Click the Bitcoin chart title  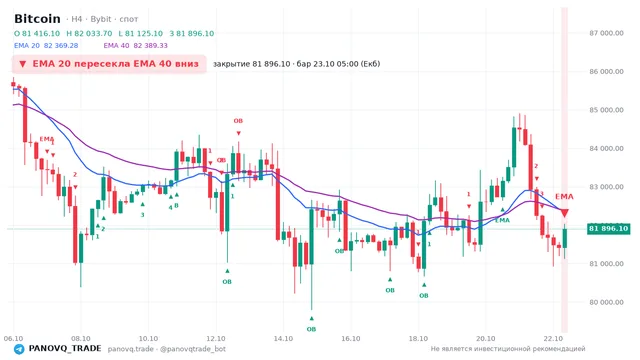click(37, 19)
